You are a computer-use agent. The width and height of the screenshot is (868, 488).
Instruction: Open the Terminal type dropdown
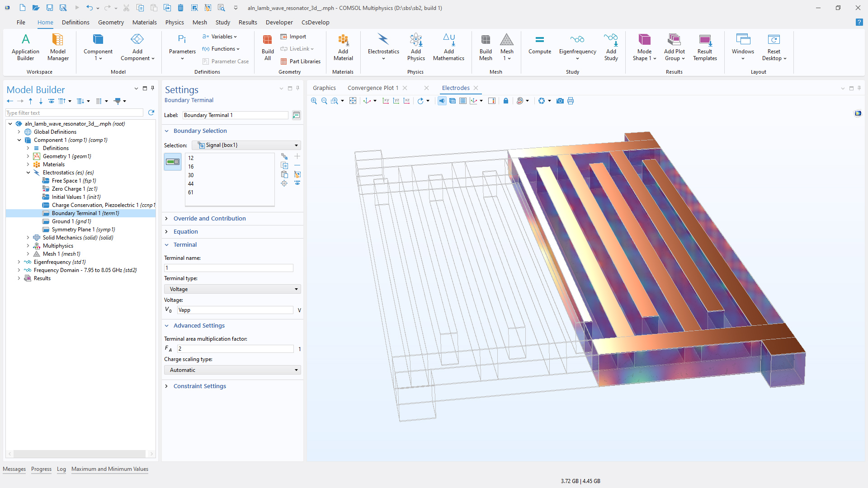[x=232, y=289]
